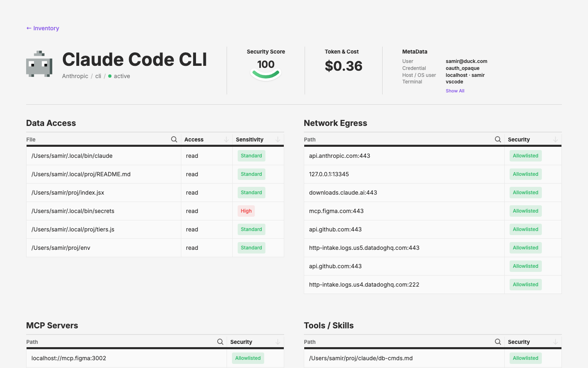Image resolution: width=588 pixels, height=368 pixels.
Task: Click Allowlisted badge for localhost://mcp.figma:3002
Action: [x=248, y=358]
